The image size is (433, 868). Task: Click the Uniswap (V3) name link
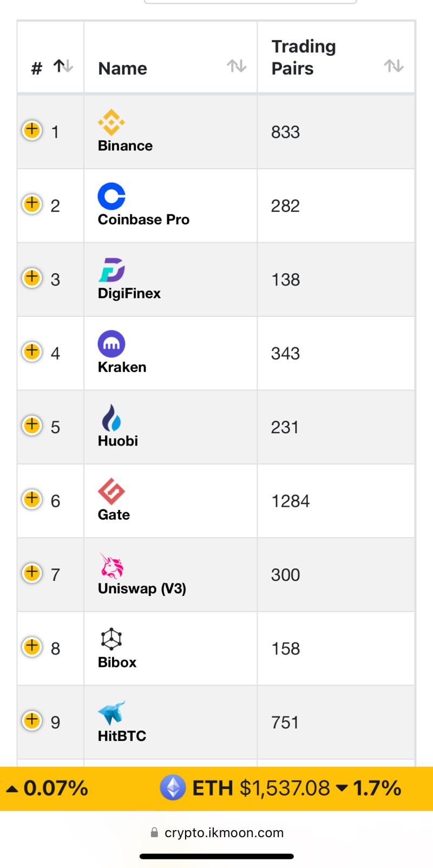[142, 588]
